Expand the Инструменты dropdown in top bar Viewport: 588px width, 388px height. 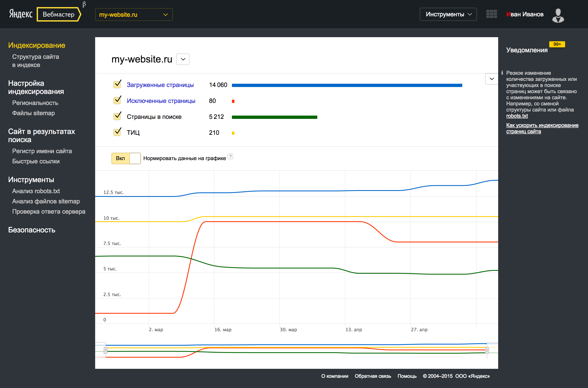click(x=448, y=14)
